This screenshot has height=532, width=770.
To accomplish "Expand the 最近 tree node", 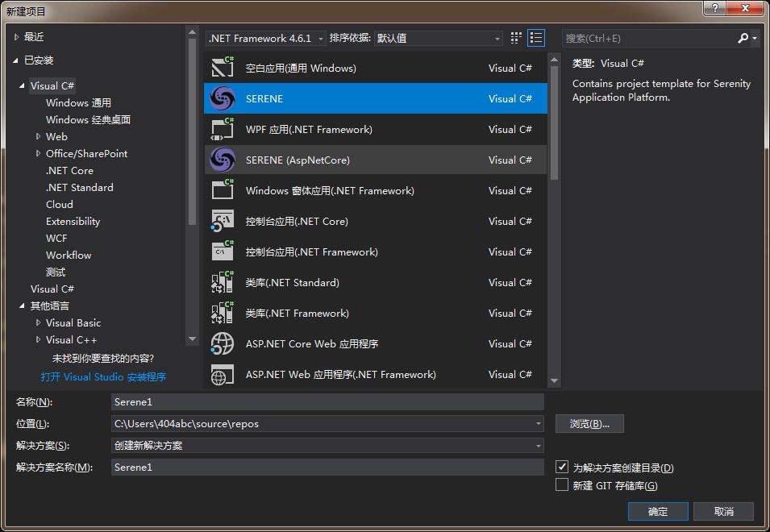I will pyautogui.click(x=16, y=37).
